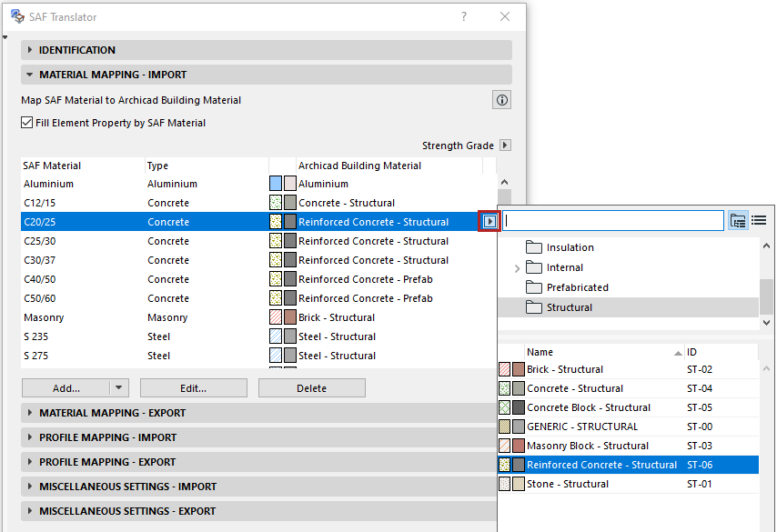The image size is (777, 532).
Task: Click the dialog help question mark
Action: 464,17
